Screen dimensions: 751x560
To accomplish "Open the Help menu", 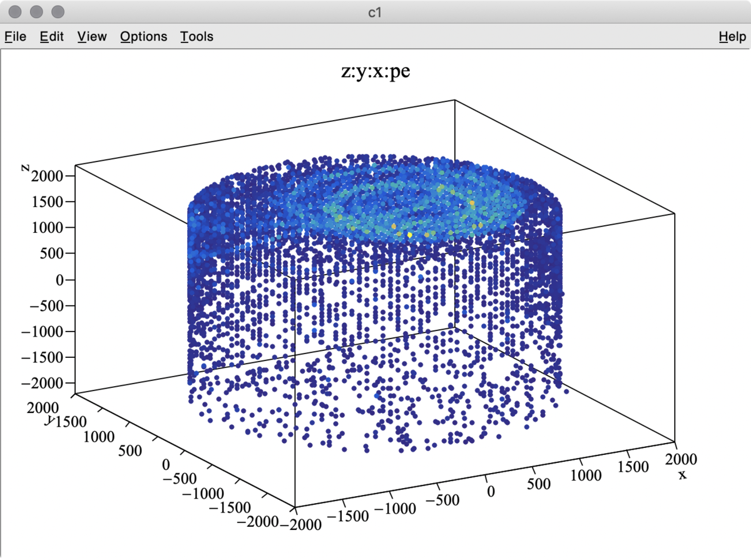I will pyautogui.click(x=732, y=36).
